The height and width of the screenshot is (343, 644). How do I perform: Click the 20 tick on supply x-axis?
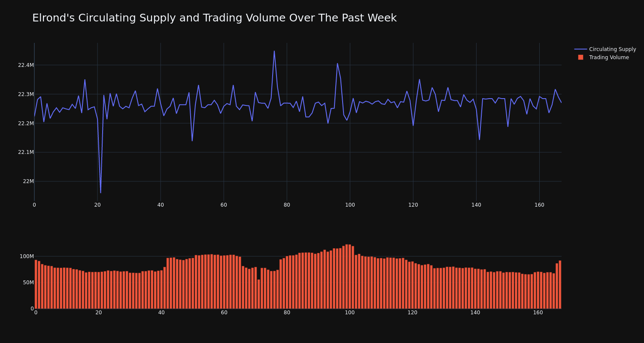[97, 205]
